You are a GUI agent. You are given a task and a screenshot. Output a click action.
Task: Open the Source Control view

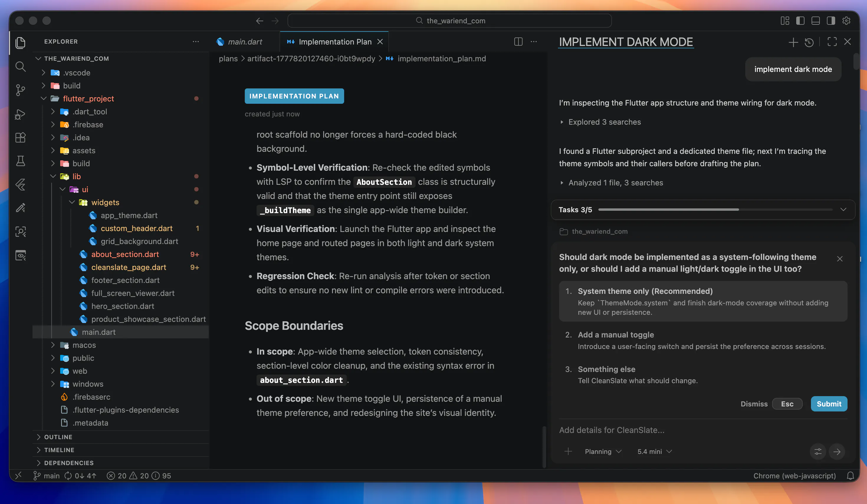click(x=21, y=90)
